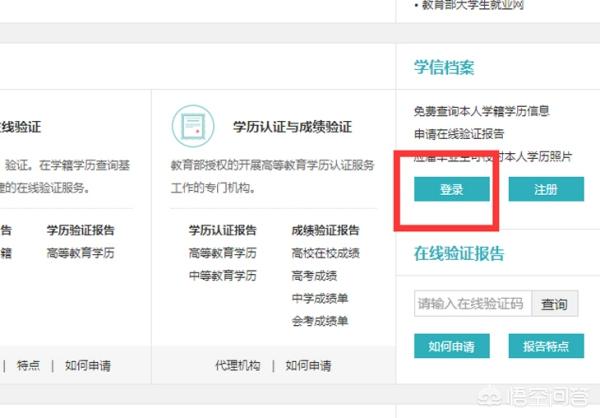Open 高考成绩 link
Image resolution: width=600 pixels, height=418 pixels.
[314, 276]
